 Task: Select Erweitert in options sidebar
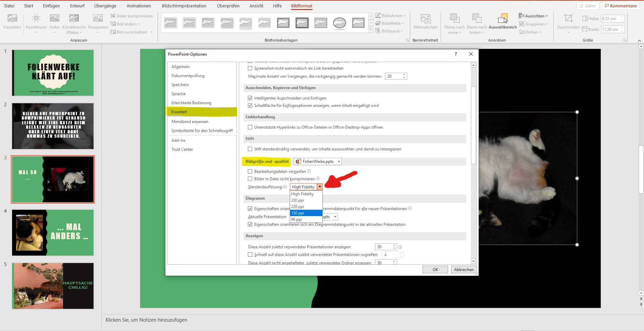pos(202,112)
